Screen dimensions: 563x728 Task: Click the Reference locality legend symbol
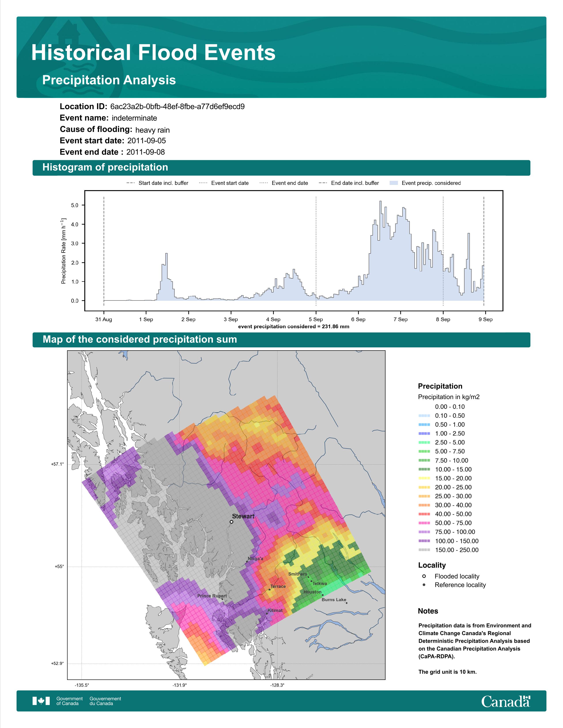424,585
